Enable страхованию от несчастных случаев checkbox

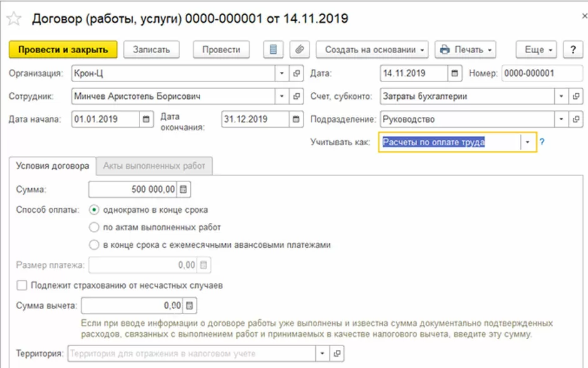click(x=22, y=285)
